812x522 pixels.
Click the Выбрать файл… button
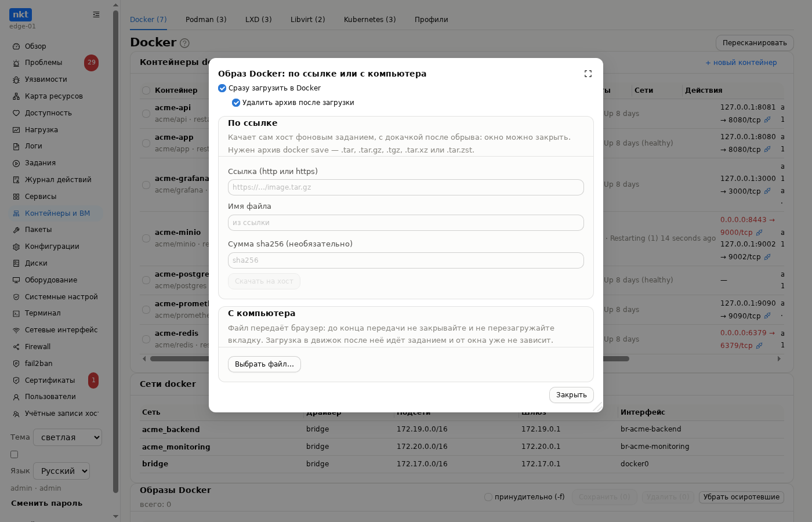[264, 364]
